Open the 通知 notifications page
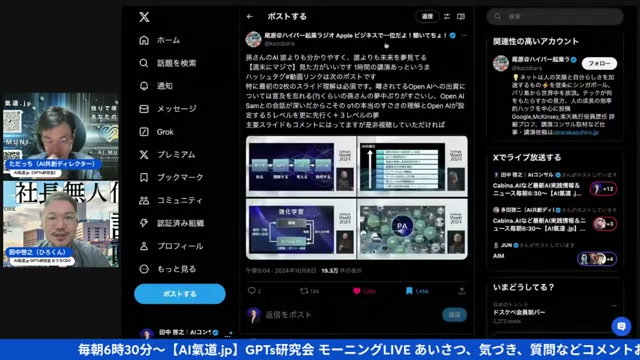This screenshot has width=640, height=360. click(x=156, y=86)
